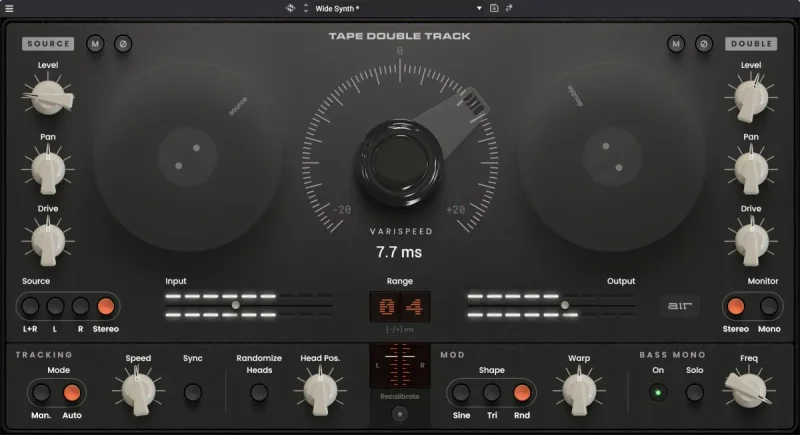The image size is (800, 435).
Task: Select Rnd mod shape
Action: click(x=521, y=393)
